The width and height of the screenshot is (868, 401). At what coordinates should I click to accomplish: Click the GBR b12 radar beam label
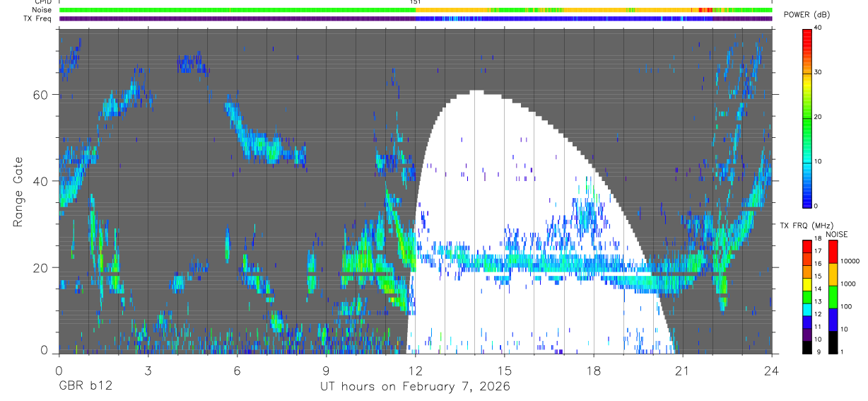click(x=85, y=387)
